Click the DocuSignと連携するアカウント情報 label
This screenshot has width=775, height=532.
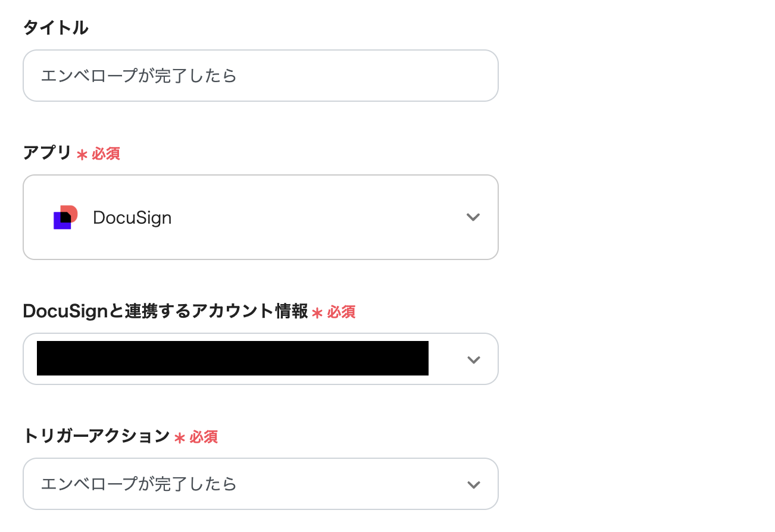tap(165, 311)
